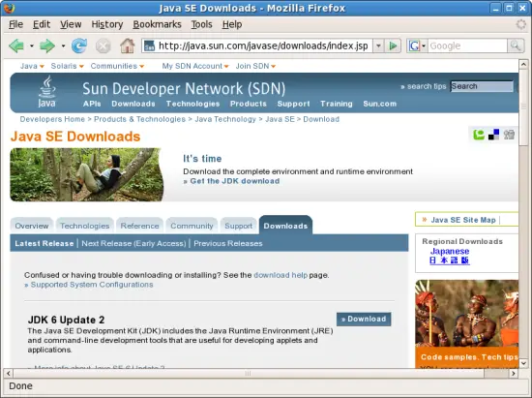
Task: Click the Firefox logo in title bar
Action: 9,8
